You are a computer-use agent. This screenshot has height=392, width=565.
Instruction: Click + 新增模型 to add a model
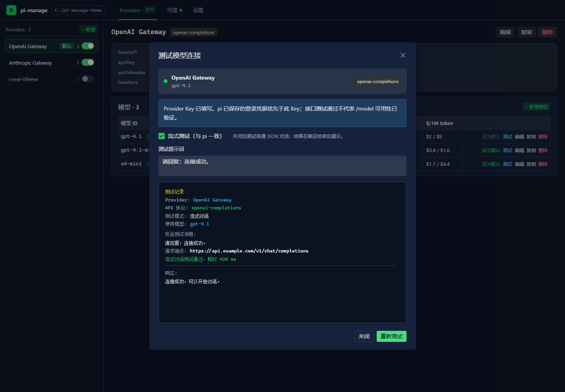pyautogui.click(x=537, y=107)
